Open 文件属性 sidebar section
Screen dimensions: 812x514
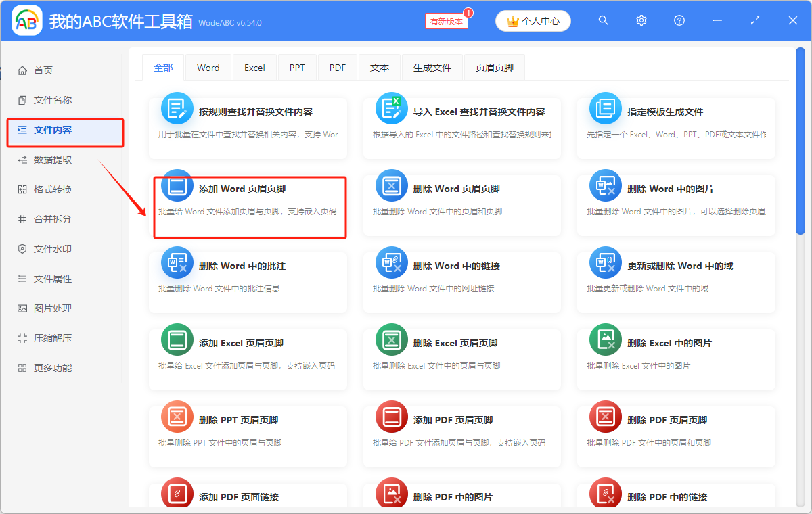53,279
